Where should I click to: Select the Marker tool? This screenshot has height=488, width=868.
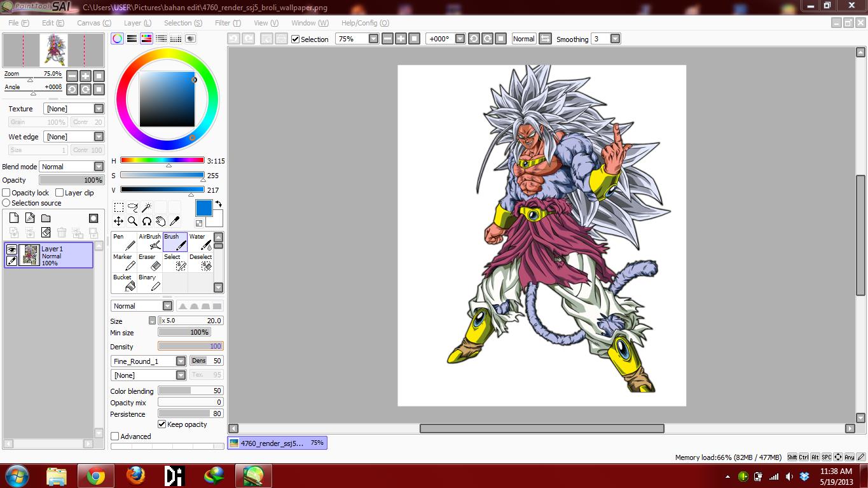click(x=124, y=262)
